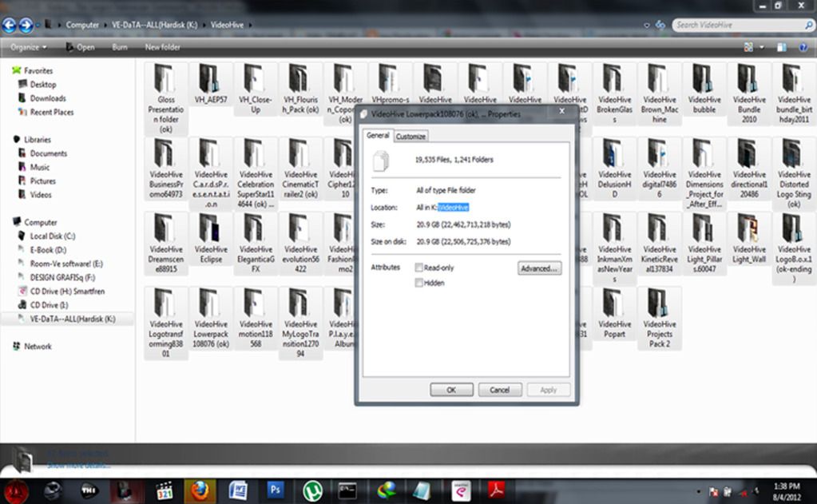Switch to the Customize tab
817x504 pixels.
click(410, 136)
